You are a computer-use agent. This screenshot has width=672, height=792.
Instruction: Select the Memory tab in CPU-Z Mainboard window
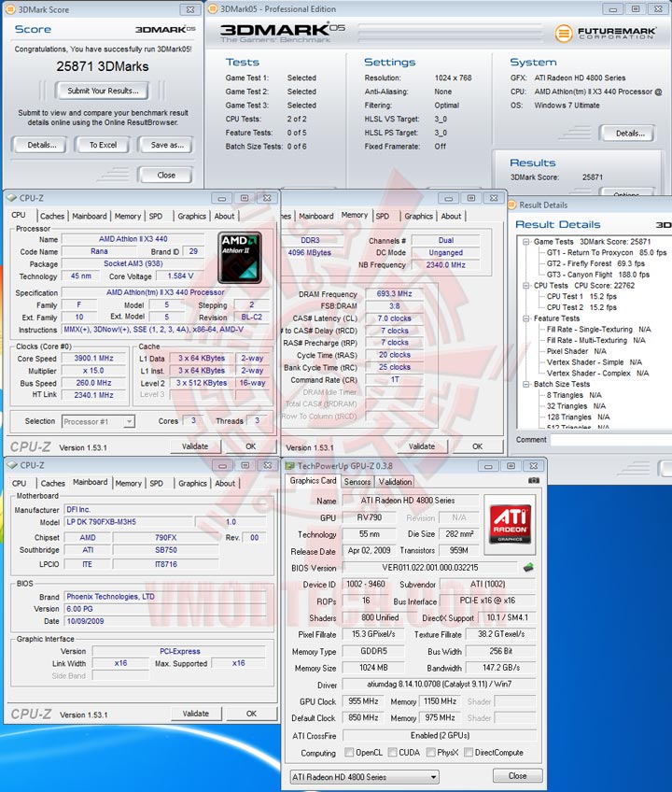128,484
